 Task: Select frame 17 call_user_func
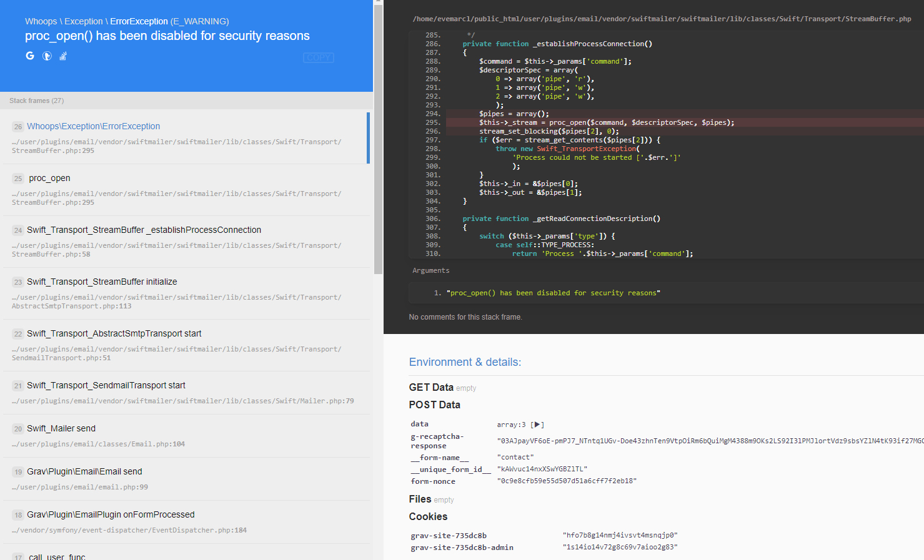(186, 553)
